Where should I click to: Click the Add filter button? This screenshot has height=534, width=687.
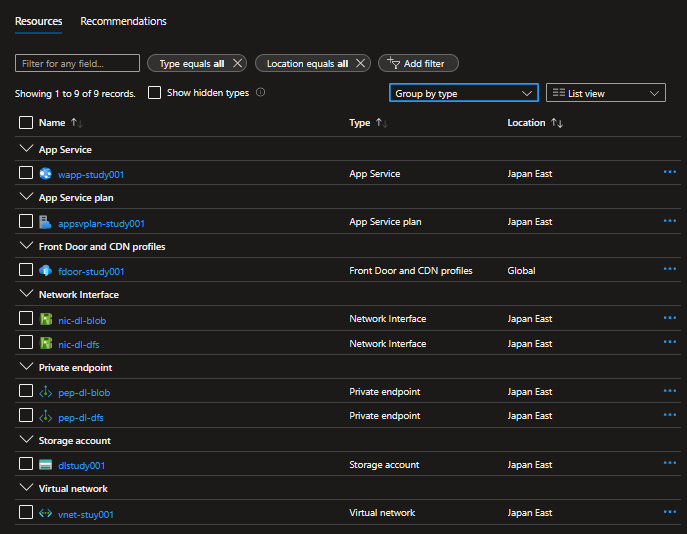pos(418,63)
